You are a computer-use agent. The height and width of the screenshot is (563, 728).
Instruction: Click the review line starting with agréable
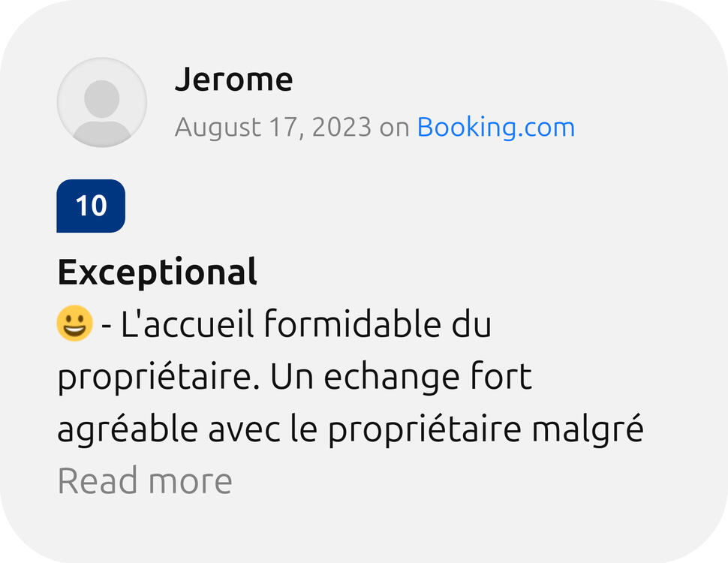point(350,431)
